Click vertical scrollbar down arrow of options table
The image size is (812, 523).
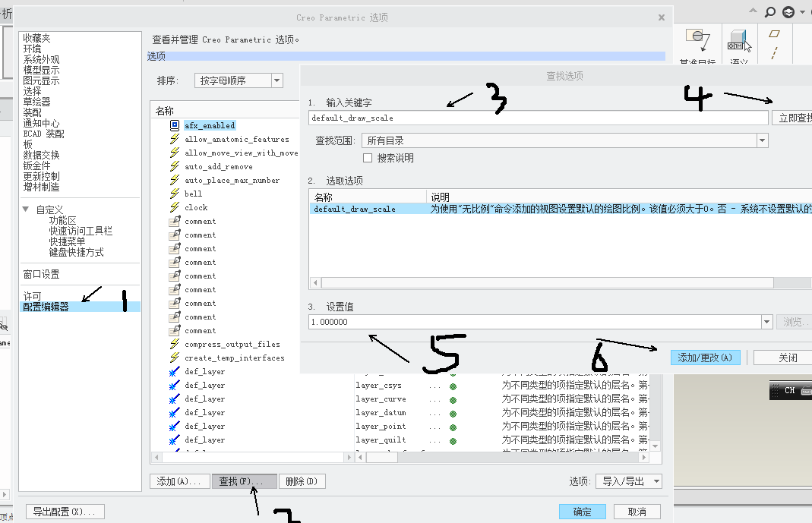(x=655, y=446)
